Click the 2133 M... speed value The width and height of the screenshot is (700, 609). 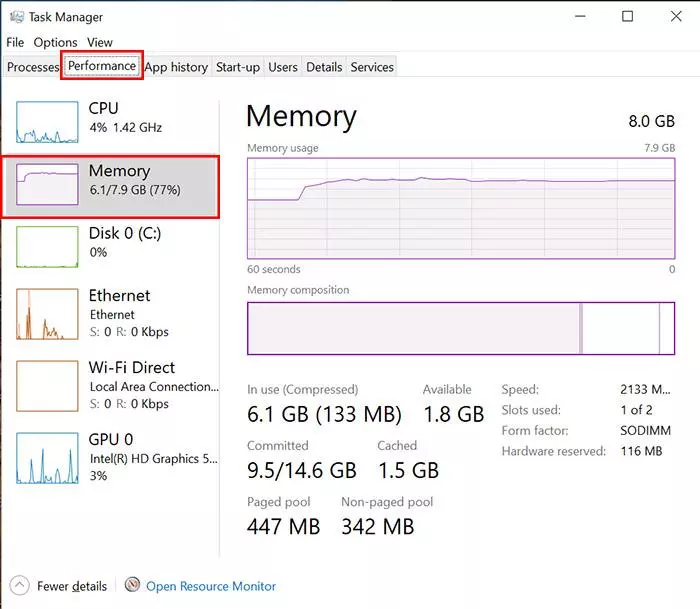[x=645, y=389]
